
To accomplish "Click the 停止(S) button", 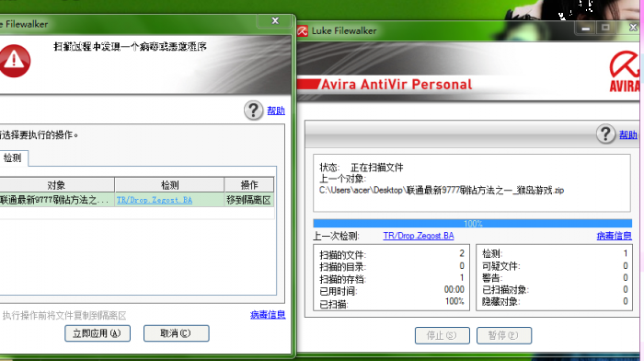I will coord(442,335).
